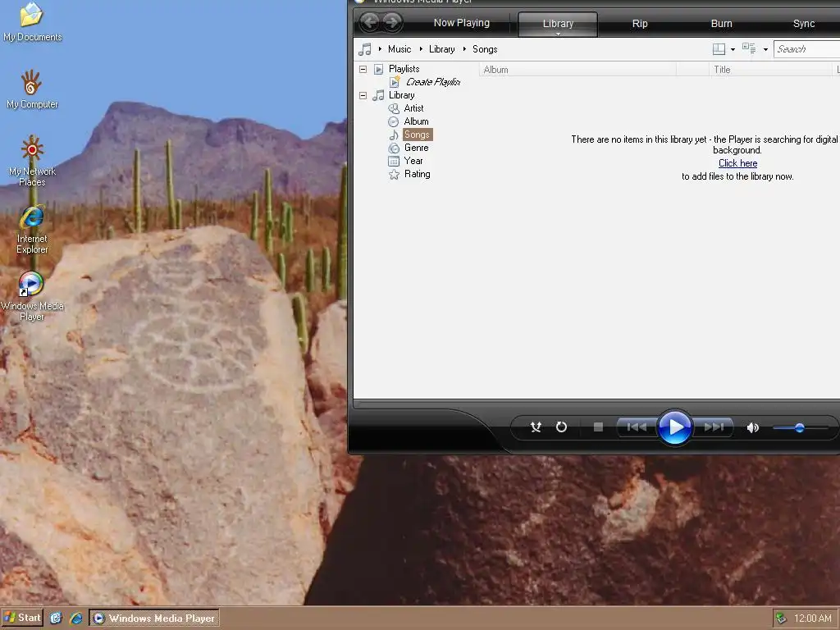840x630 pixels.
Task: Open the Rip tab
Action: pos(640,24)
